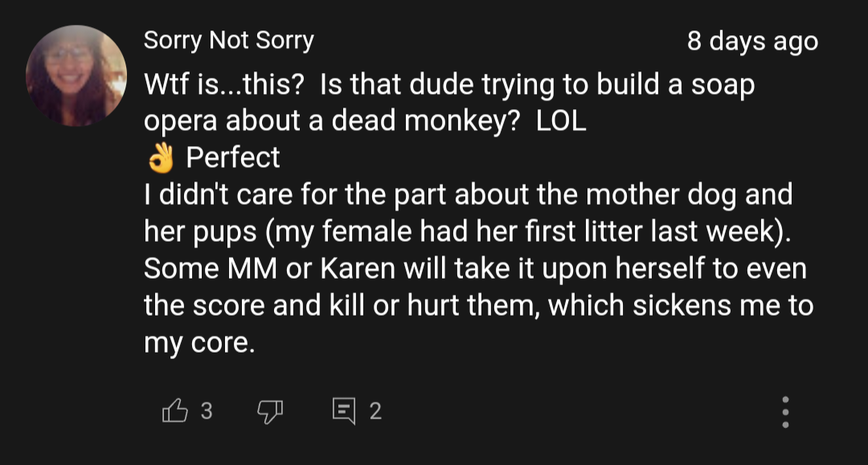
Task: Click the words "first litter" in the comment
Action: click(563, 231)
